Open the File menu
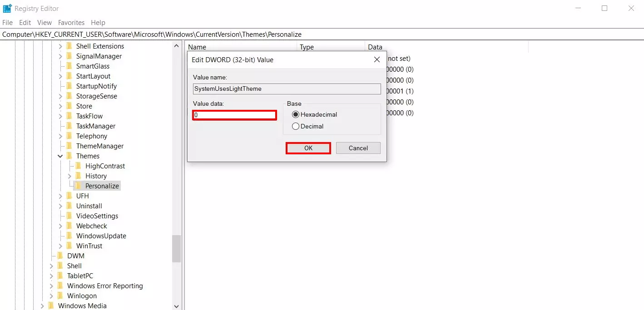Screen dimensions: 644x310 [8, 22]
